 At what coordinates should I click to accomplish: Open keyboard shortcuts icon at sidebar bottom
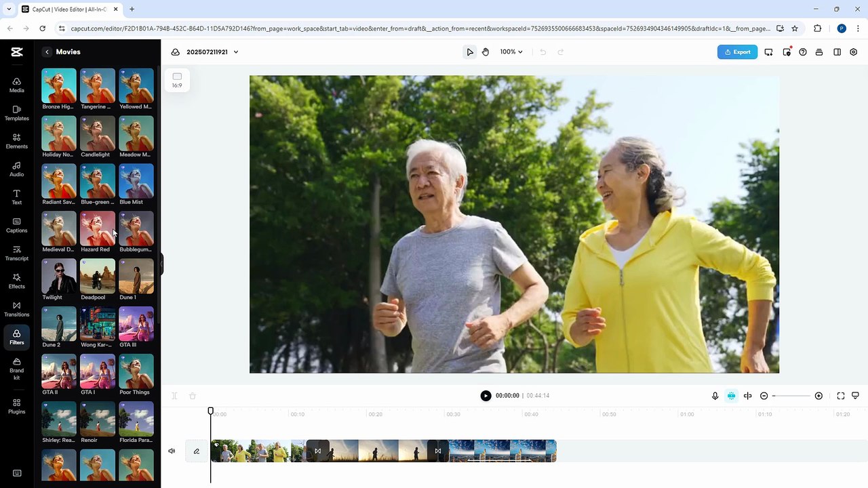[17, 473]
